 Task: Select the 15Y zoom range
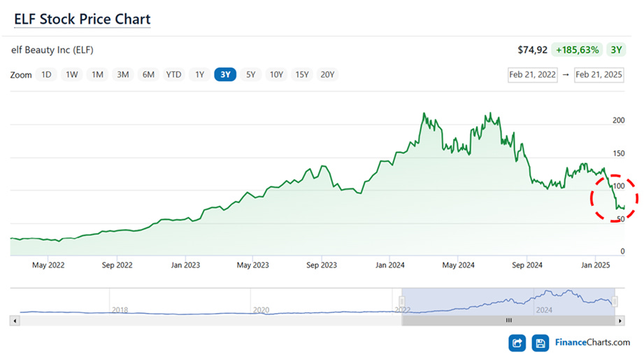coord(302,74)
